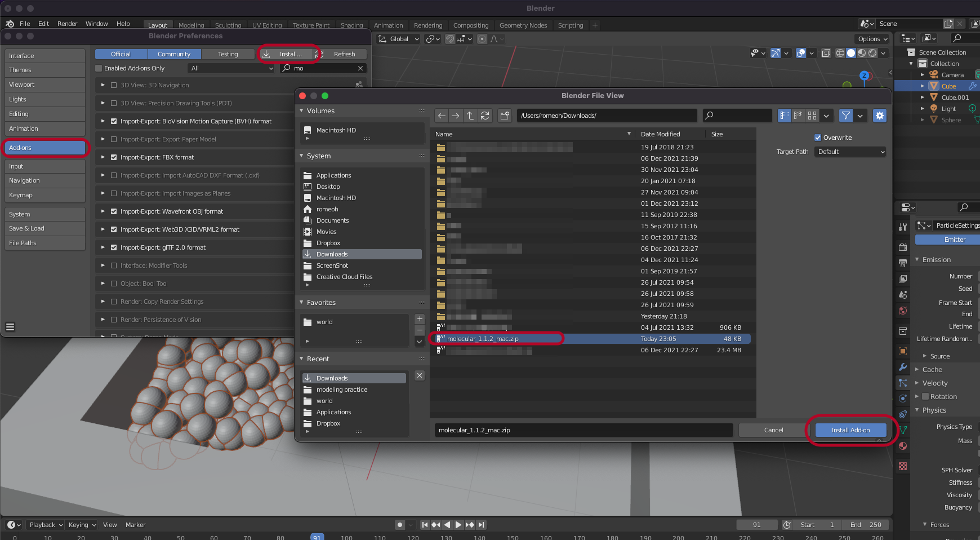Open Global transform orientation dropdown
This screenshot has width=980, height=540.
click(399, 39)
